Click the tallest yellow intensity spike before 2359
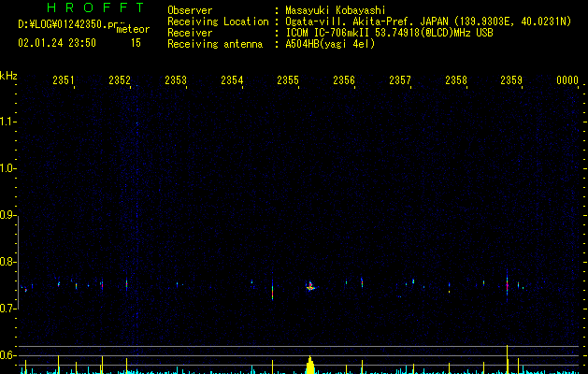 point(507,359)
